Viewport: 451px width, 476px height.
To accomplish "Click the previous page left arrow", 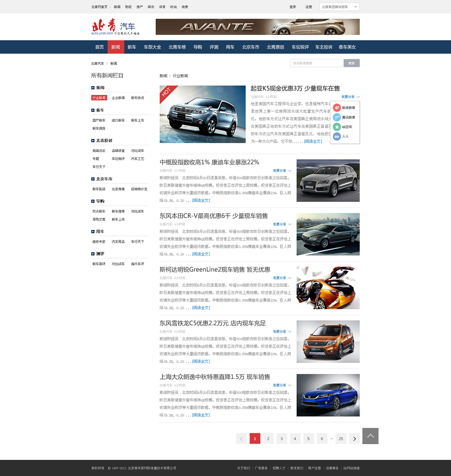I will 241,439.
